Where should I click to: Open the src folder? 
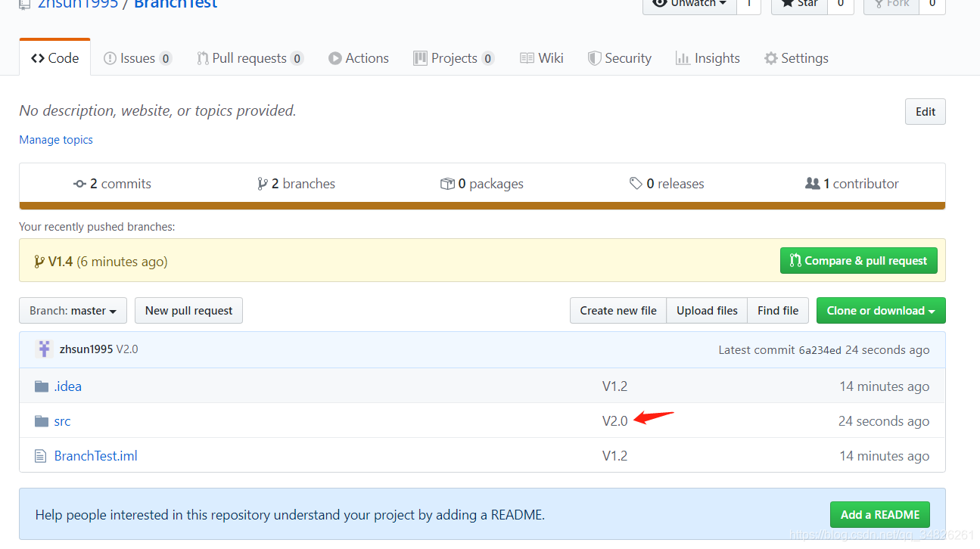(x=62, y=421)
